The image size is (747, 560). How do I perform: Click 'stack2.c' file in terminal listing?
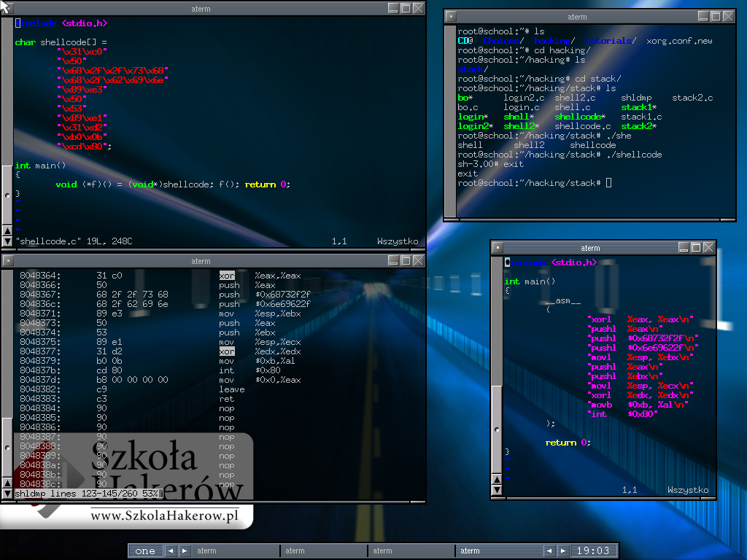692,98
